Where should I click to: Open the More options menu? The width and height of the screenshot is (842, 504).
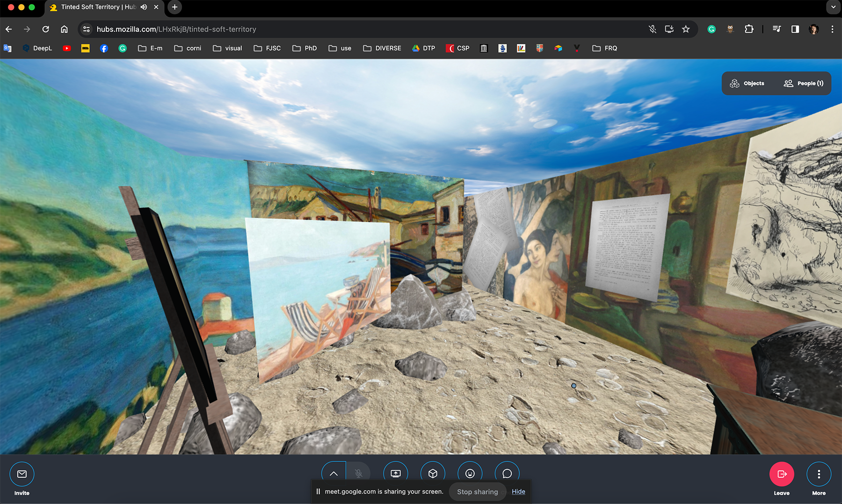pos(819,474)
